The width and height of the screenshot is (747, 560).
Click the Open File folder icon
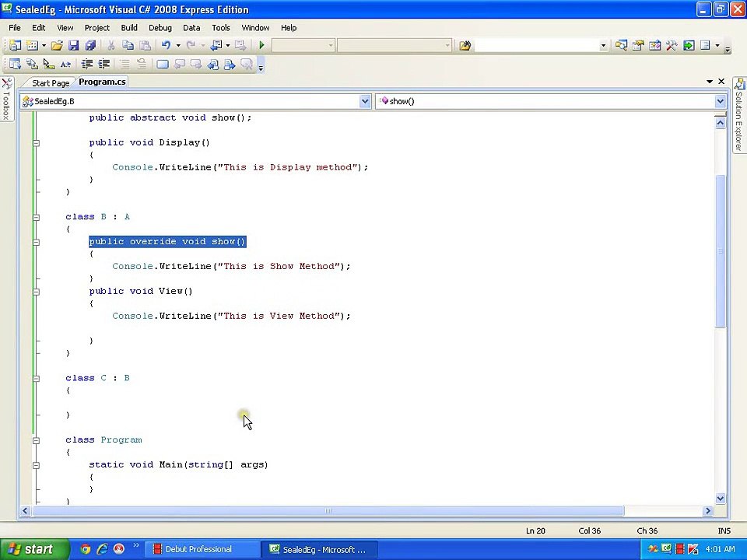(57, 45)
